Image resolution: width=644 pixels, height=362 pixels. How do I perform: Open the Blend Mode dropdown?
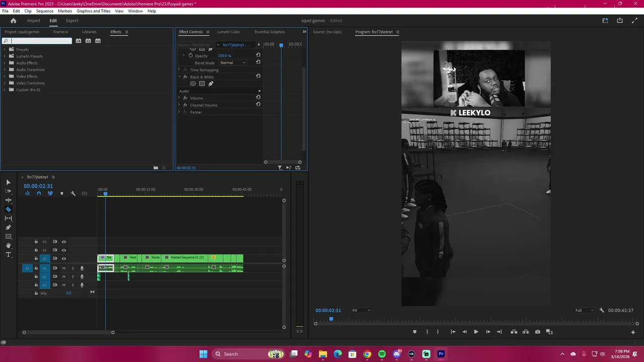click(x=232, y=63)
